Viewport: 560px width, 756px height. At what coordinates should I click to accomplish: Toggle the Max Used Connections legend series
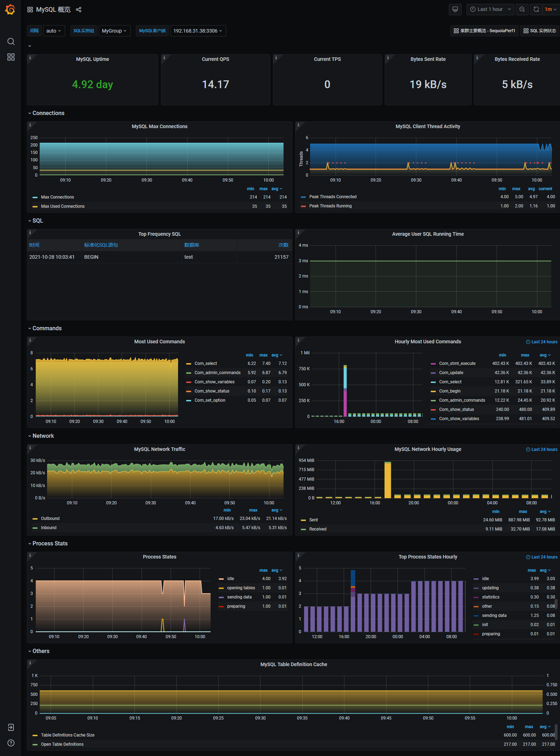pyautogui.click(x=63, y=206)
